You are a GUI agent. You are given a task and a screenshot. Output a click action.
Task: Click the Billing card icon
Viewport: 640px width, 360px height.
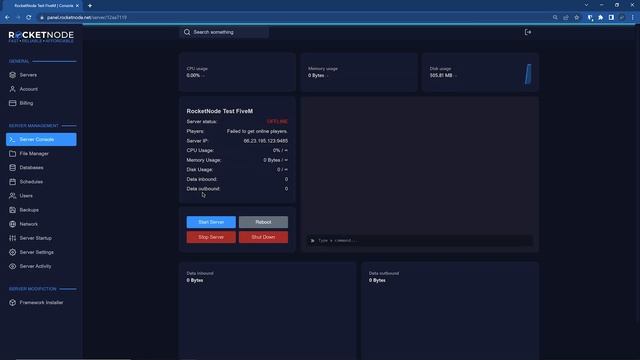[x=13, y=103]
